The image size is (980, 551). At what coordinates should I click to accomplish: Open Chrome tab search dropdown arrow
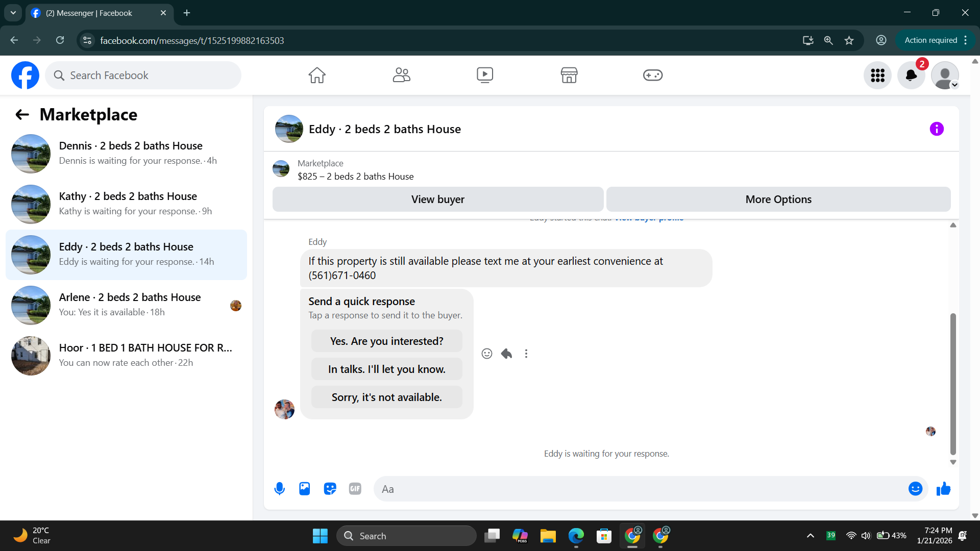click(13, 13)
